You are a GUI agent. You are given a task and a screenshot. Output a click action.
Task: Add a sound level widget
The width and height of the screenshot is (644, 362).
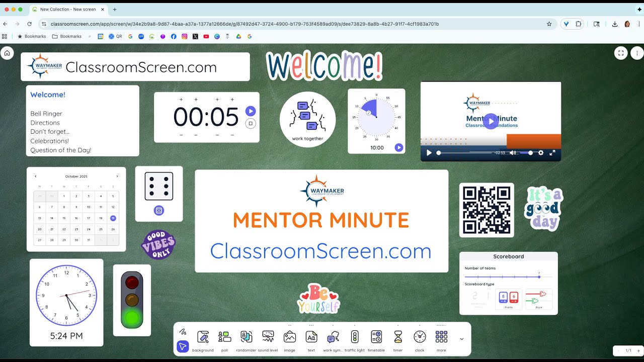(x=268, y=341)
